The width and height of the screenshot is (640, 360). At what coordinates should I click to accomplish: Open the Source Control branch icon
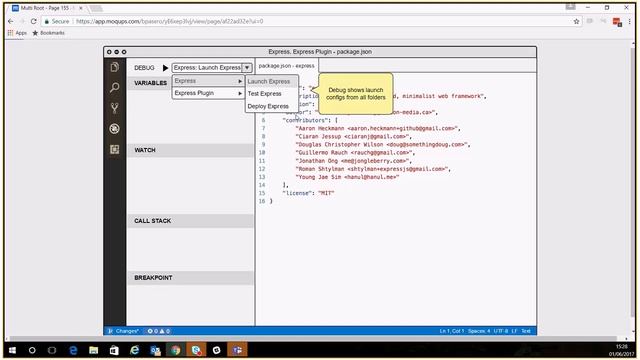coord(115,108)
